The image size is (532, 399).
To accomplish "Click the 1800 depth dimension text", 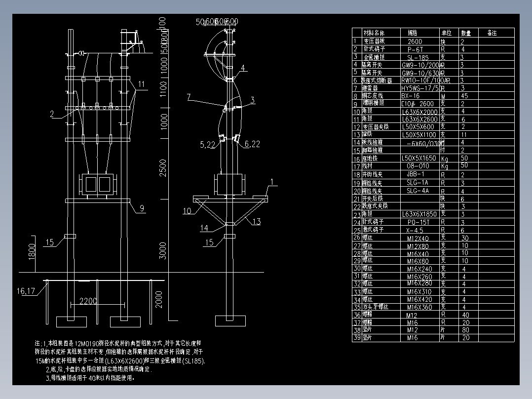I will [32, 249].
